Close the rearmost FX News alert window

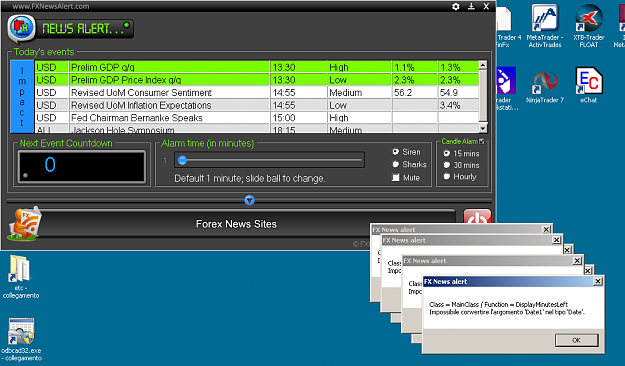pyautogui.click(x=546, y=229)
